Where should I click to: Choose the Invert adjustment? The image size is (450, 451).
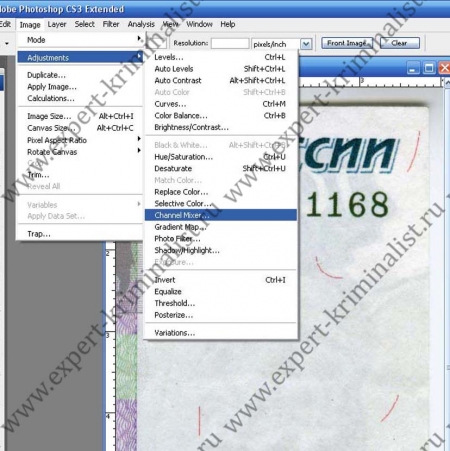coord(220,280)
